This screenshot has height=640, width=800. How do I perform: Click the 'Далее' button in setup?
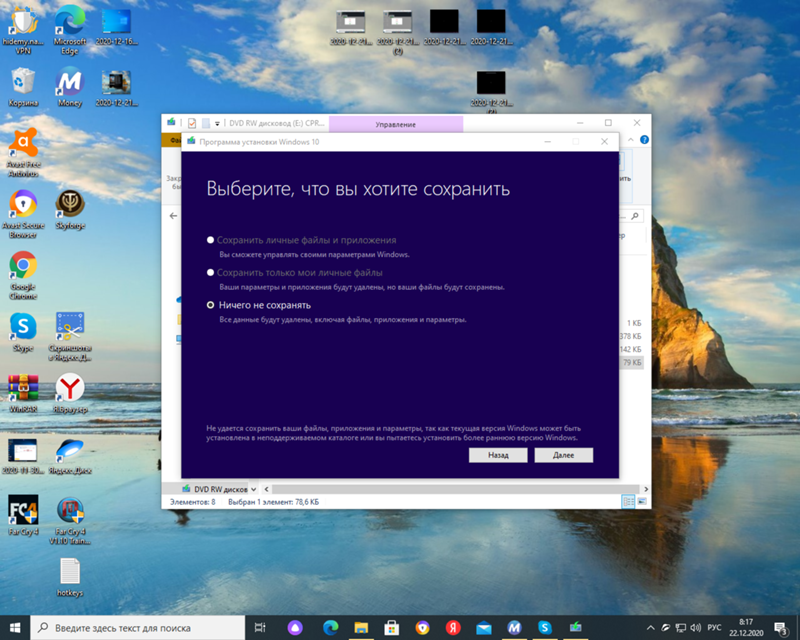coord(564,455)
